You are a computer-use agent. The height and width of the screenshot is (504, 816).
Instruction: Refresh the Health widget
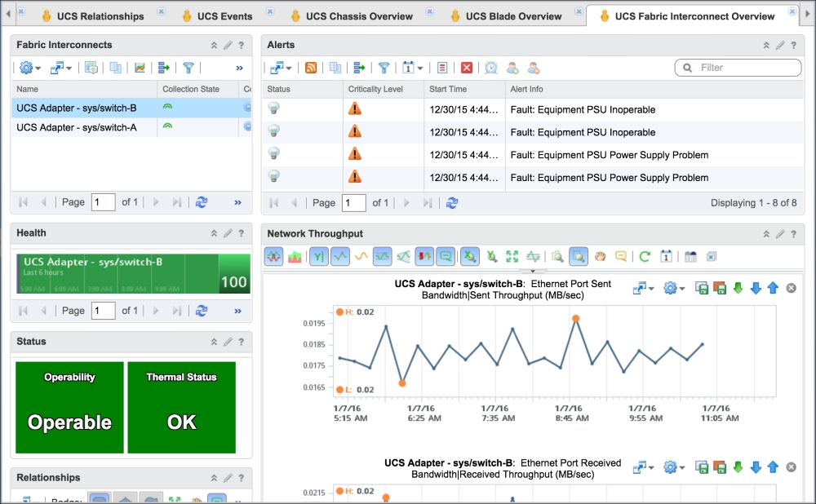(202, 311)
